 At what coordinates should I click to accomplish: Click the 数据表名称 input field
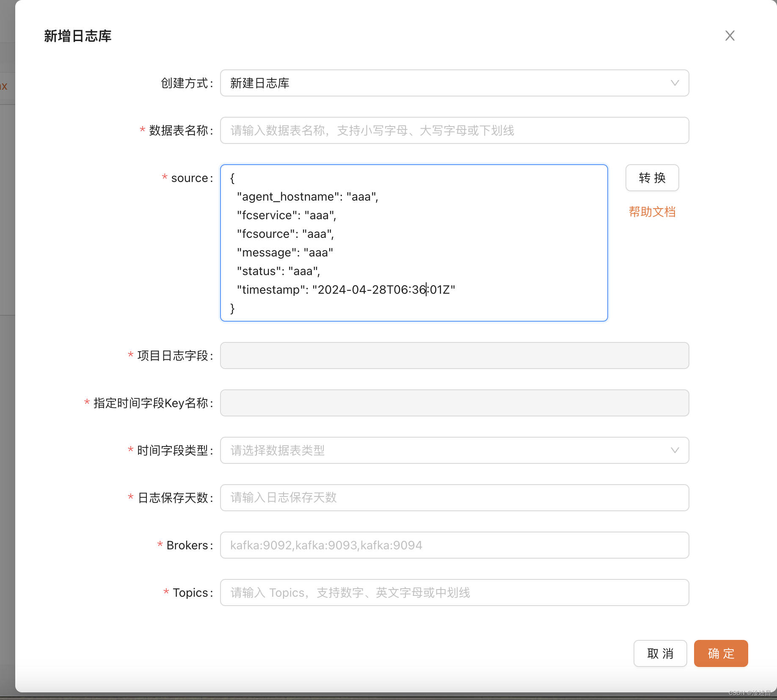(x=454, y=130)
